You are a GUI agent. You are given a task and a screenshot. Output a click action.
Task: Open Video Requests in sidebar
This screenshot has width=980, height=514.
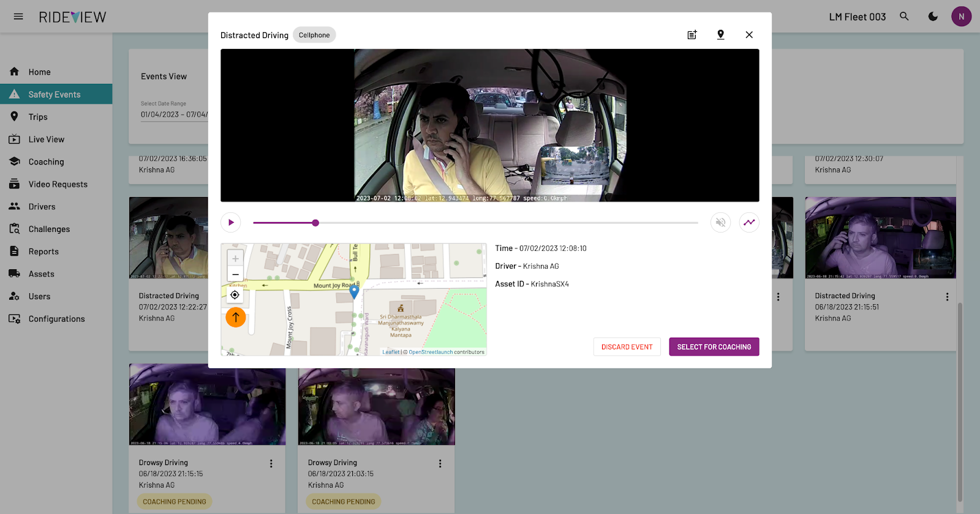pos(58,184)
